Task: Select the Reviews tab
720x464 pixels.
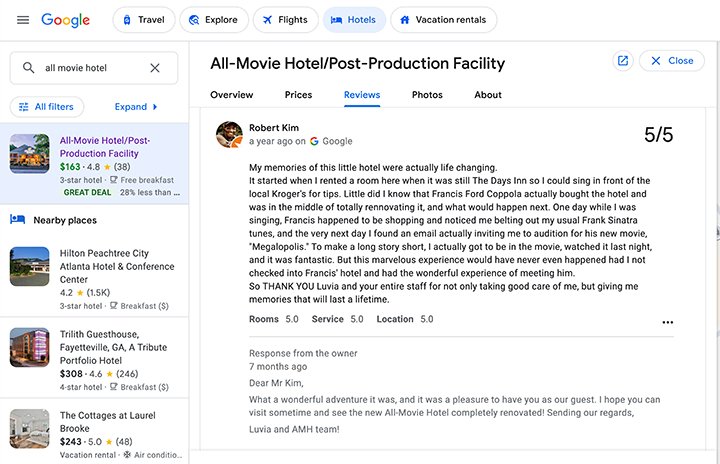Action: 362,95
